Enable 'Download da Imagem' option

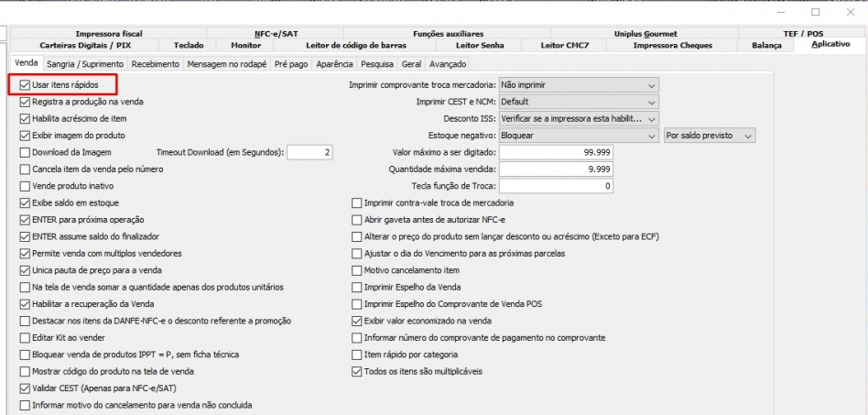[x=25, y=152]
